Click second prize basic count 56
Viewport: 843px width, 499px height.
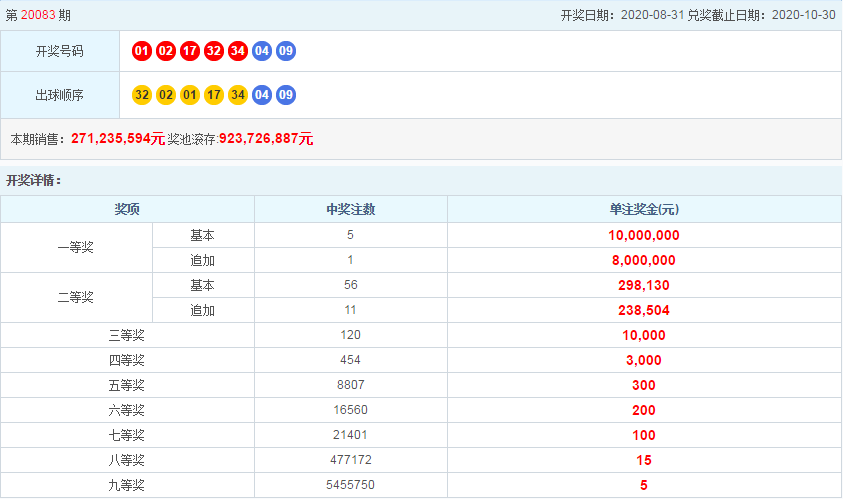coord(351,285)
